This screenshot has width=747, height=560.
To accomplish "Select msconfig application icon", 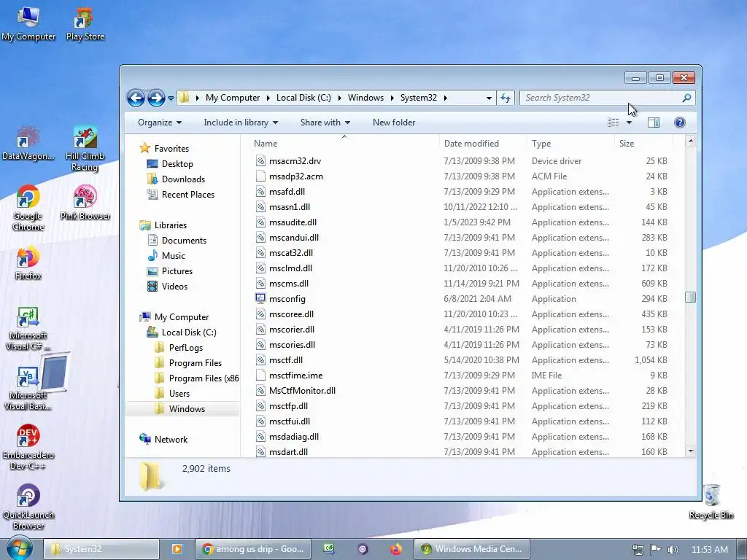I will 260,298.
